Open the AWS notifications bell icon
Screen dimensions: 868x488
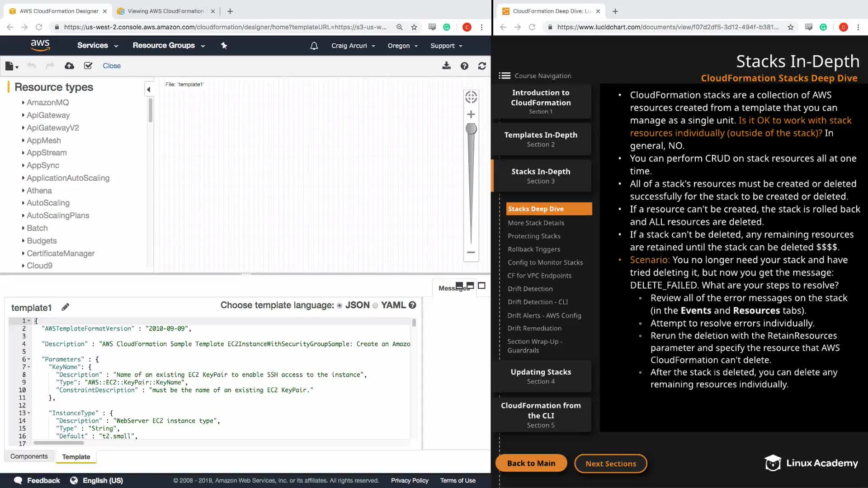(x=314, y=46)
